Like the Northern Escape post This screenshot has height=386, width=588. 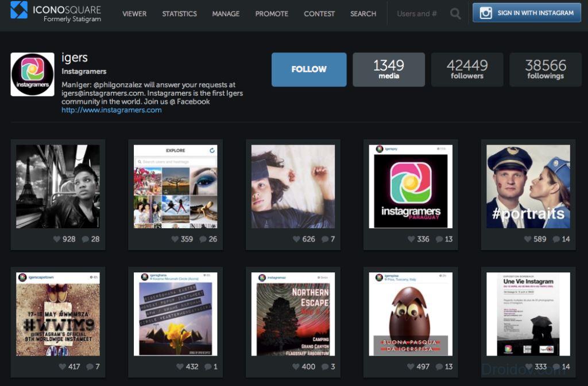click(x=296, y=366)
